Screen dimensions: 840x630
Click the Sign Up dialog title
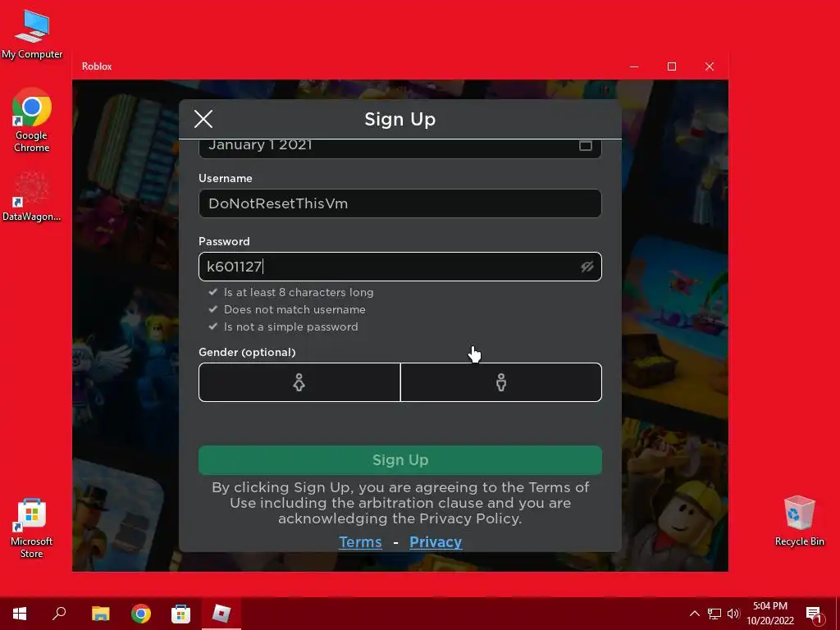click(399, 119)
